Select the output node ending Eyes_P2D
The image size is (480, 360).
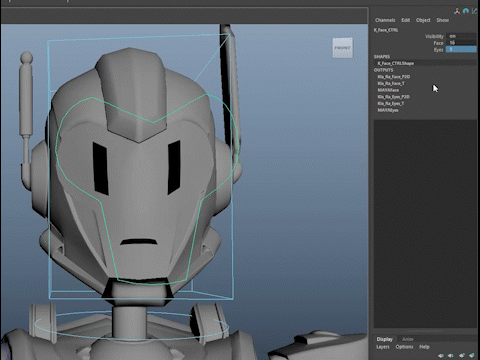(x=394, y=97)
